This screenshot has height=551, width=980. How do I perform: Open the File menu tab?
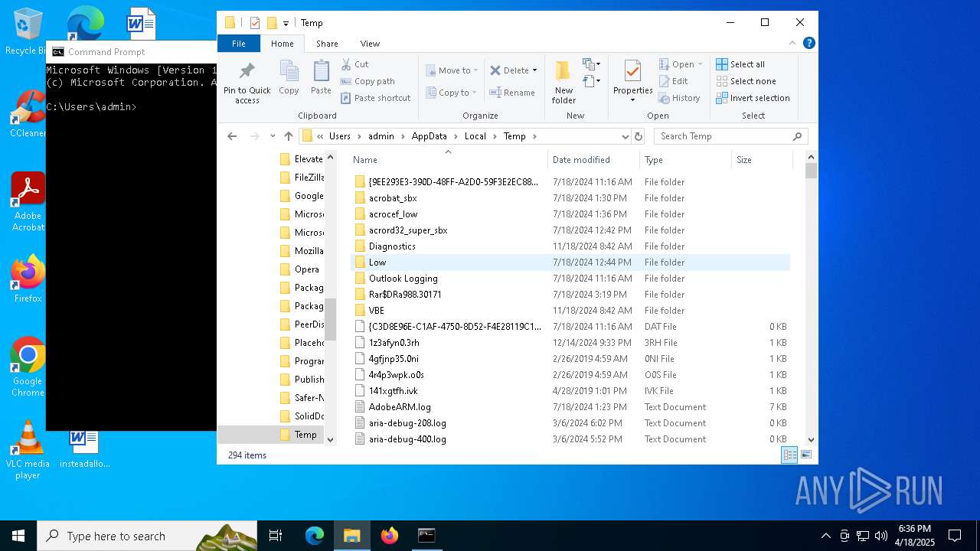pyautogui.click(x=239, y=44)
